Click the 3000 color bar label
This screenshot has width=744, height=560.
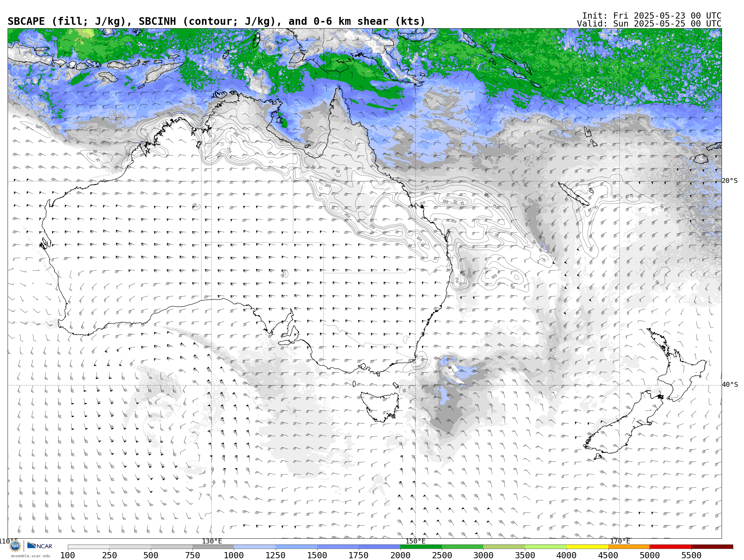point(483,556)
